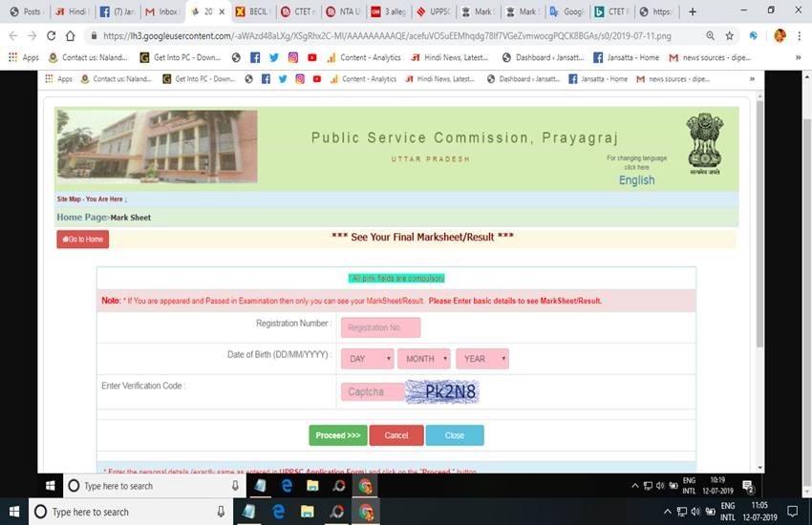812x525 pixels.
Task: Open a new tab with the plus icon
Action: 693,11
